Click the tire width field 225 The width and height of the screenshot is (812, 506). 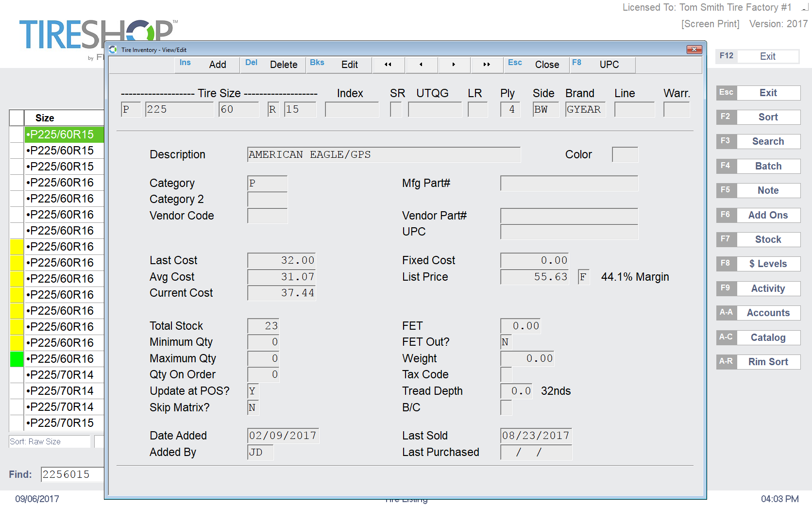[x=180, y=109]
